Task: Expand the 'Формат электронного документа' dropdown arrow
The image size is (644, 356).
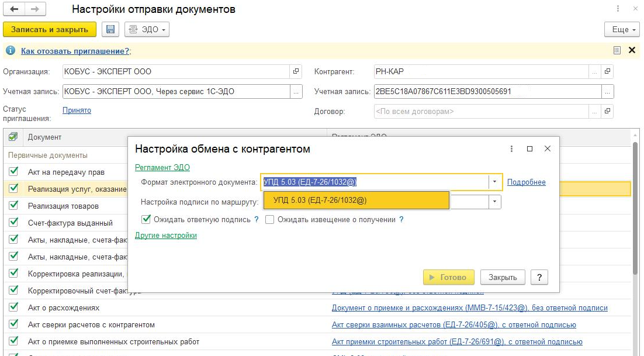Action: [494, 182]
